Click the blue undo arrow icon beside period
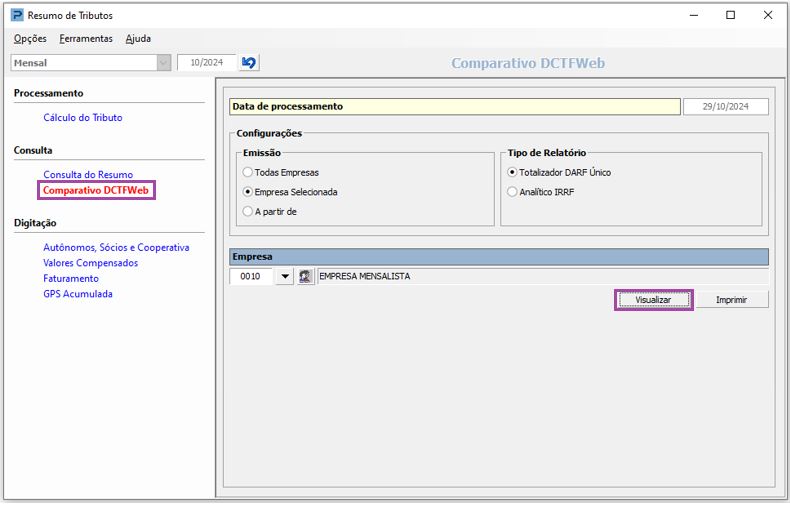The width and height of the screenshot is (790, 505). (249, 62)
